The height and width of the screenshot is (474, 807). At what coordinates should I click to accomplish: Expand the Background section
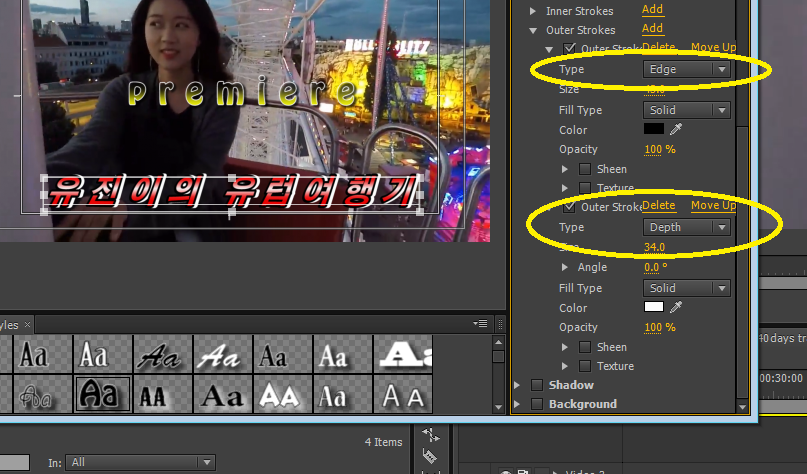tap(517, 404)
